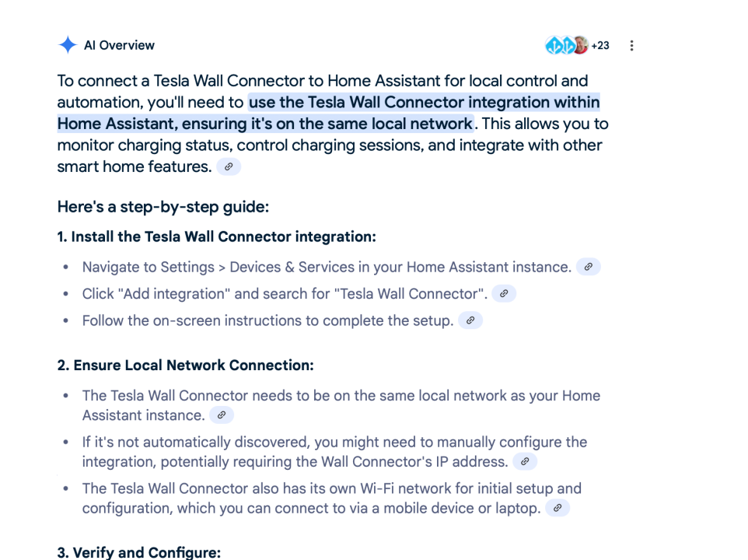Open the citation after "mobile device or laptop" bullet
Image resolution: width=748 pixels, height=560 pixels.
pyautogui.click(x=558, y=508)
